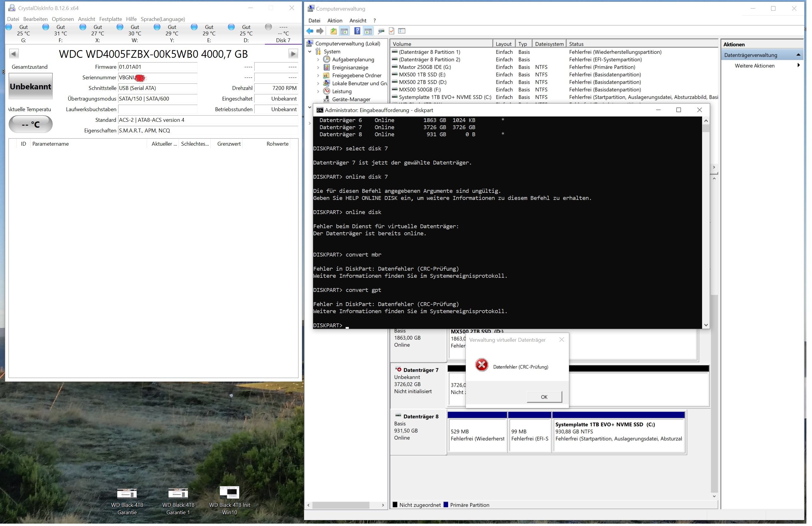
Task: Open Bearbeiten menu in CrystalDiskInfo
Action: 35,19
